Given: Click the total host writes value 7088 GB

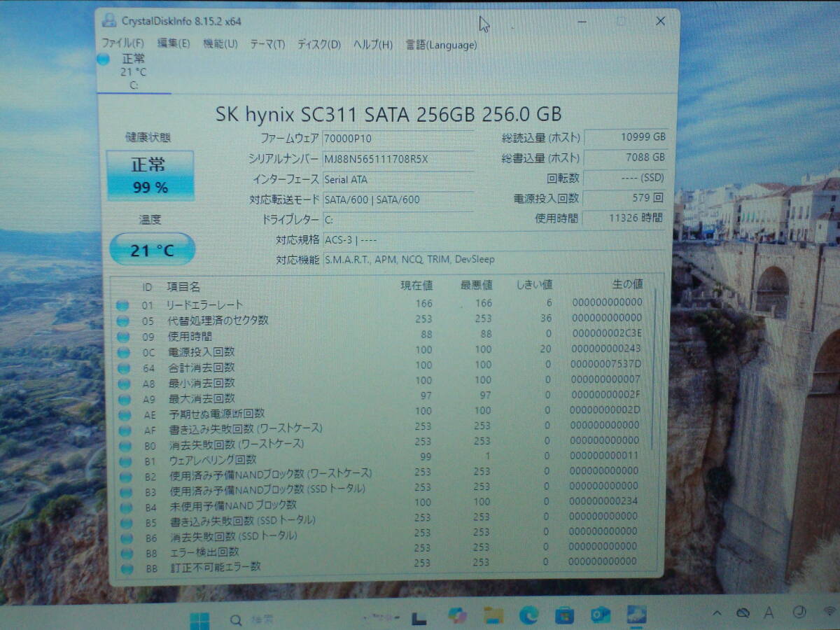Looking at the screenshot, I should (624, 157).
